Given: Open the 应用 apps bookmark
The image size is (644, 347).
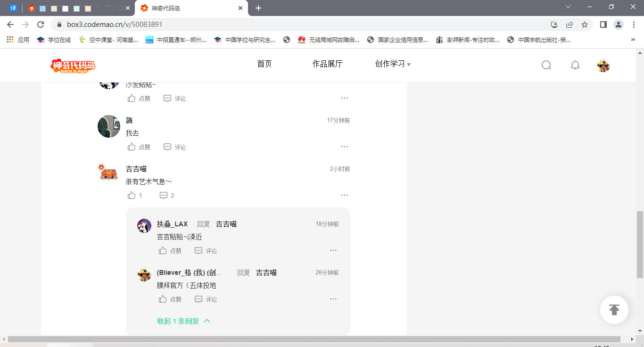Looking at the screenshot, I should (18, 40).
